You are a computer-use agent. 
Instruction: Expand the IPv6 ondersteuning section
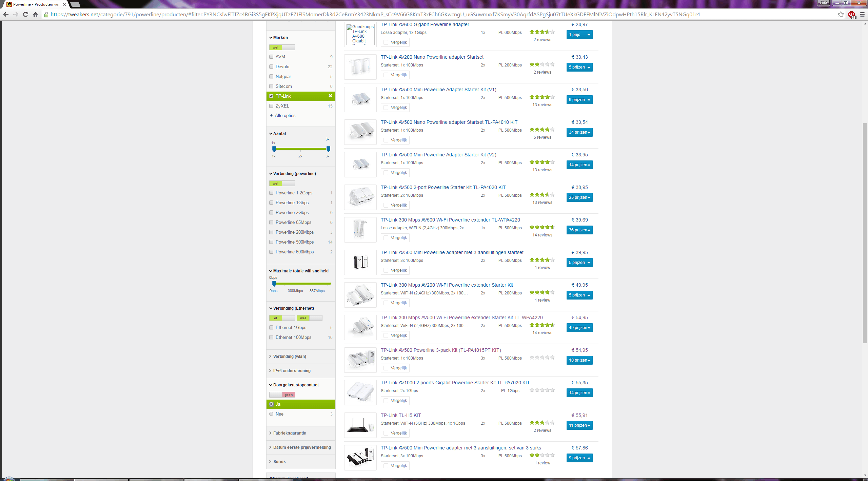point(290,371)
